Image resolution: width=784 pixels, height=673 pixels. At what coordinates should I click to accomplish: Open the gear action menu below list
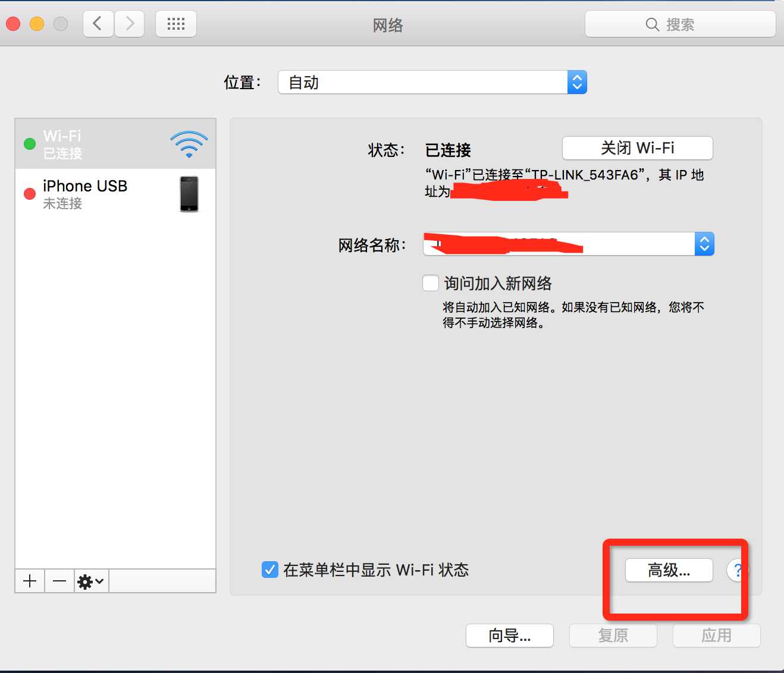(x=92, y=581)
